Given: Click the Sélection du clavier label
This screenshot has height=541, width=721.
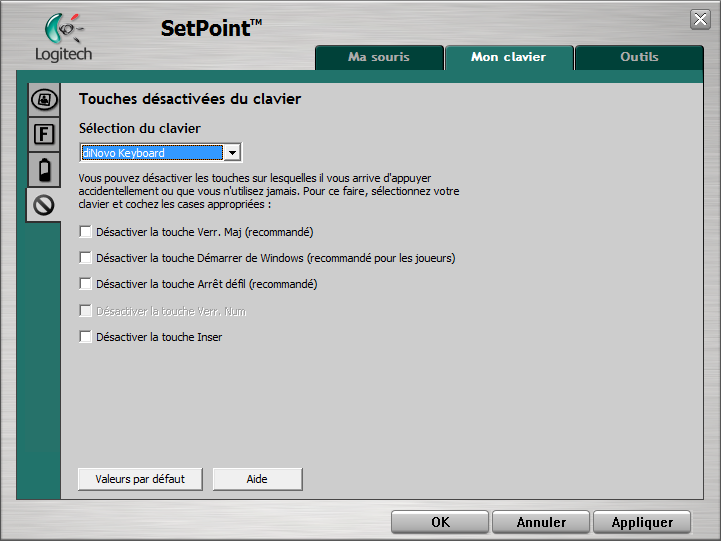Looking at the screenshot, I should pyautogui.click(x=140, y=128).
